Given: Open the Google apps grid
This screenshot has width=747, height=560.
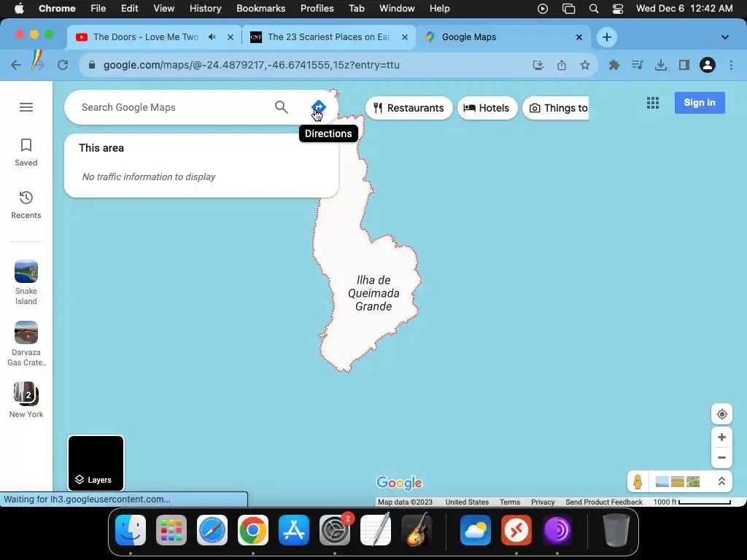Looking at the screenshot, I should click(x=653, y=103).
